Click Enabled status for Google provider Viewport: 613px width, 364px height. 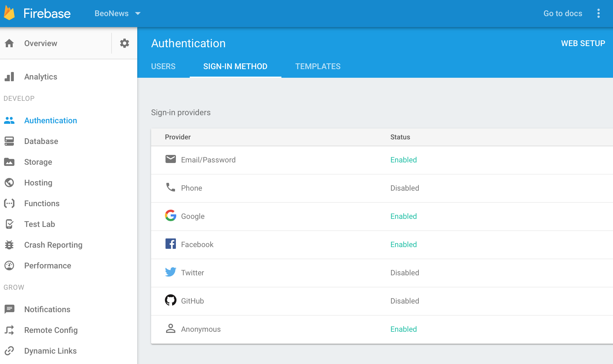pyautogui.click(x=403, y=216)
